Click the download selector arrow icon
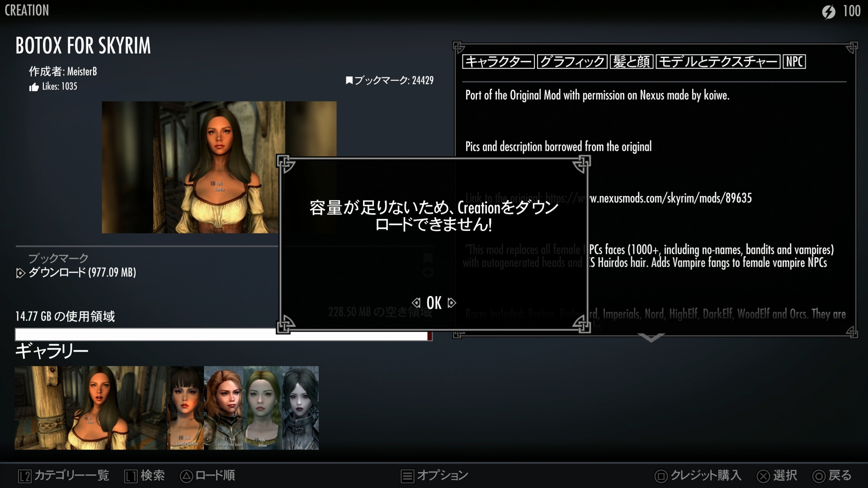This screenshot has height=488, width=868. 20,273
